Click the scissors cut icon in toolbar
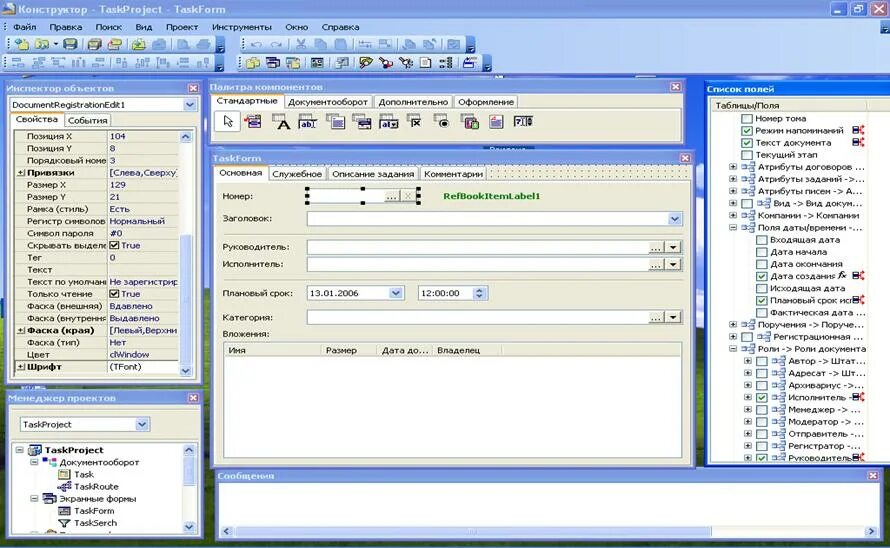Screen dimensions: 890x548 pos(301,44)
